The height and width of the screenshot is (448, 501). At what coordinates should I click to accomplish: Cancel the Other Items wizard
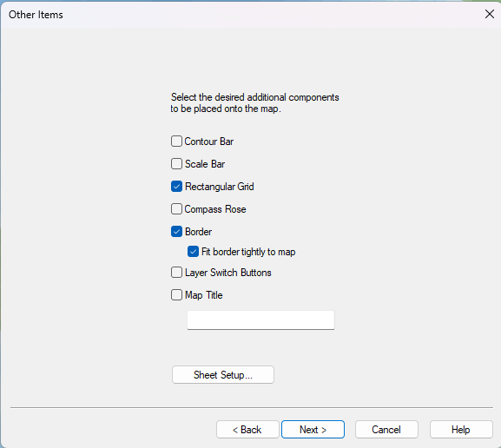pyautogui.click(x=386, y=430)
